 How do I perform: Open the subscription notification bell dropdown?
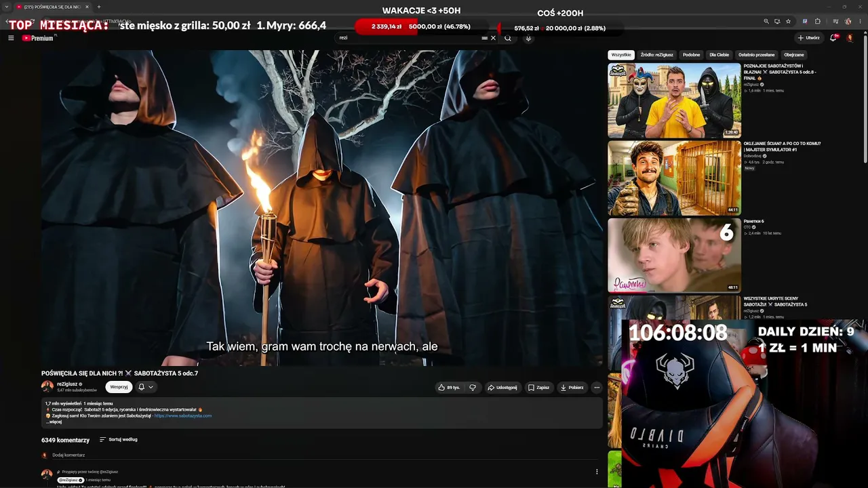146,387
